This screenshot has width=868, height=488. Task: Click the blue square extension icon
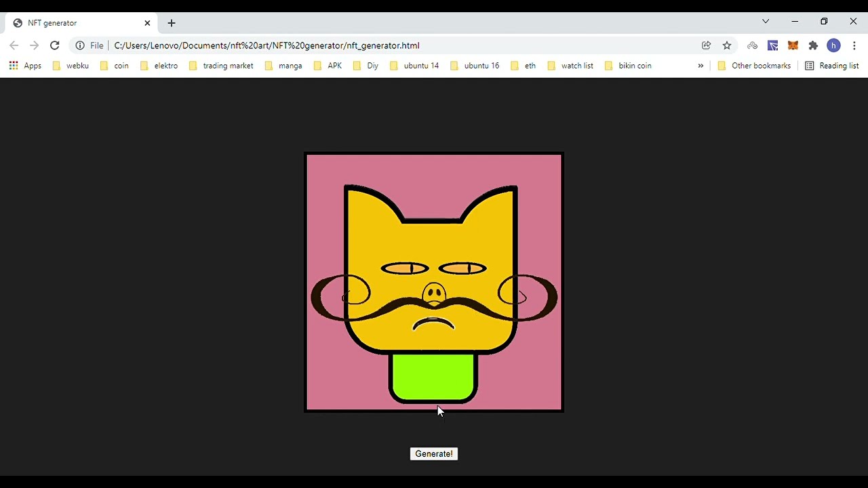coord(772,45)
